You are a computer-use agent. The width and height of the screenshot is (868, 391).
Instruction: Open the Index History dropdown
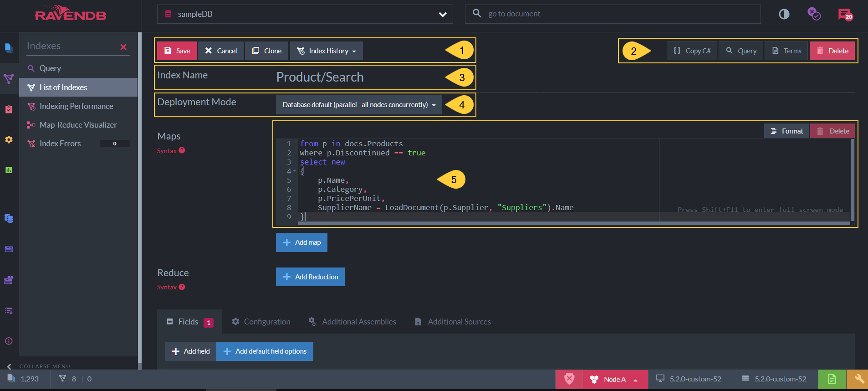(x=327, y=51)
